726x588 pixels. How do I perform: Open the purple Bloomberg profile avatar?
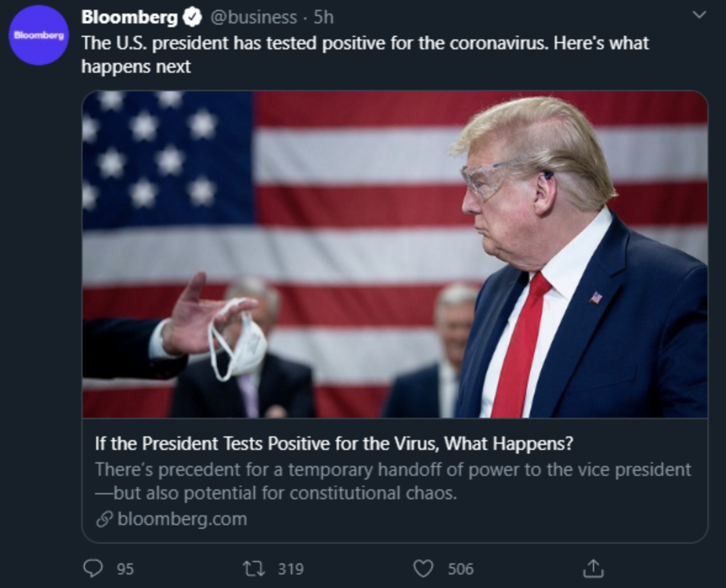click(x=39, y=36)
